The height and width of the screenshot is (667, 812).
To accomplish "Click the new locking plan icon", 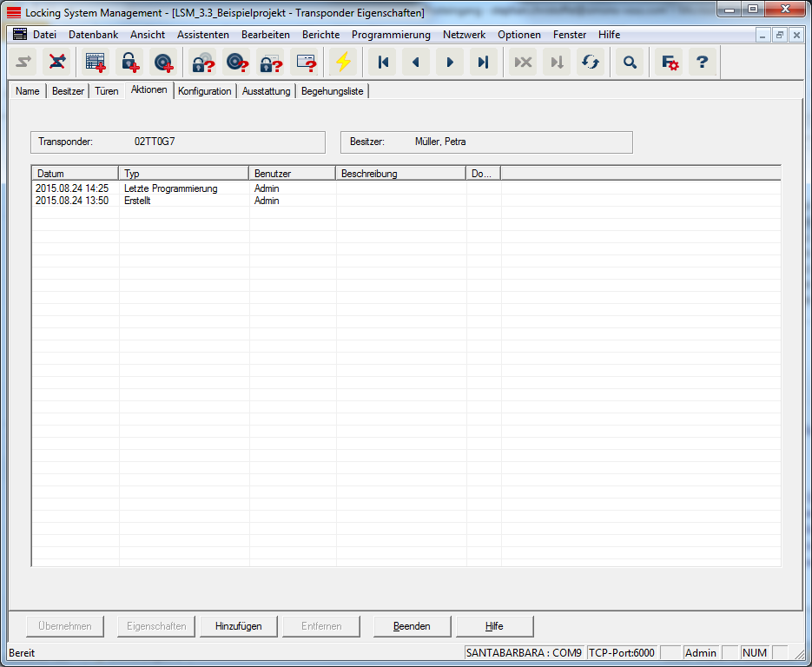I will 96,63.
